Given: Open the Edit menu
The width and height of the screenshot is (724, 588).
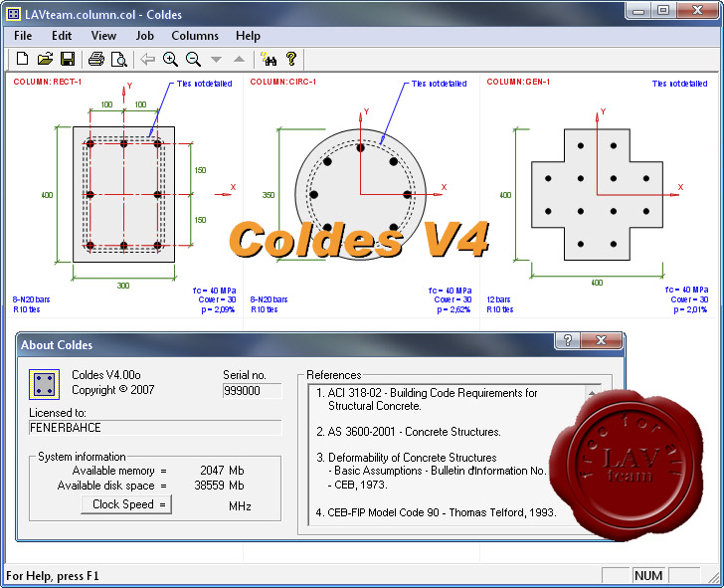Looking at the screenshot, I should click(62, 36).
